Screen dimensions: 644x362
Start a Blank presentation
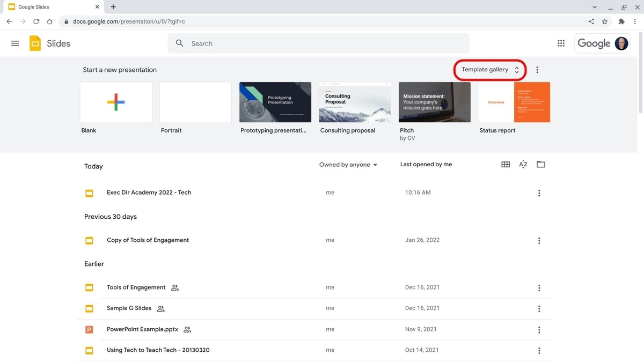(115, 102)
